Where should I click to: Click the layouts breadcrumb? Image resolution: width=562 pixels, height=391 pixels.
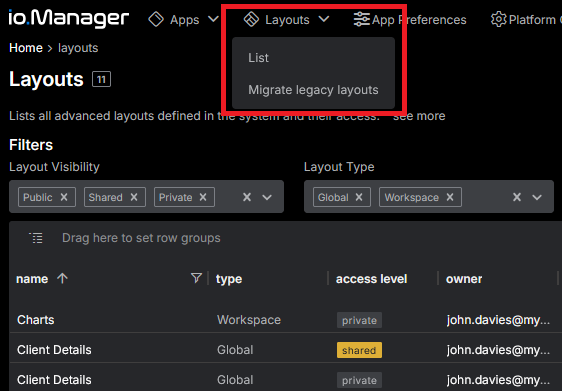click(78, 48)
